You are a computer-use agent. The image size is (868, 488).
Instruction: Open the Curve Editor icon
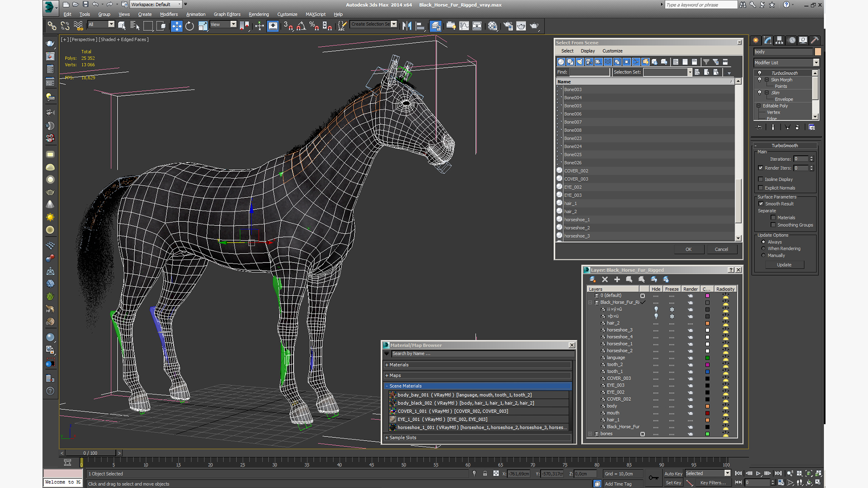pos(464,26)
